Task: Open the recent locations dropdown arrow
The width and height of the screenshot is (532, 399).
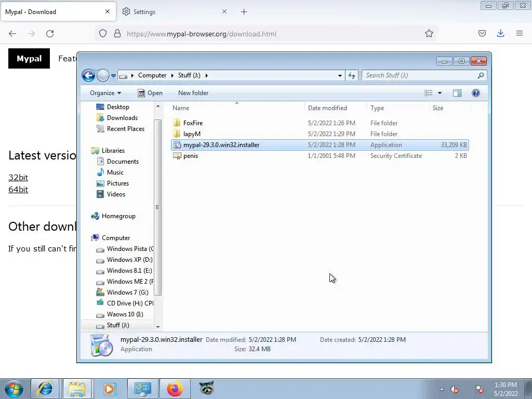Action: click(x=113, y=76)
